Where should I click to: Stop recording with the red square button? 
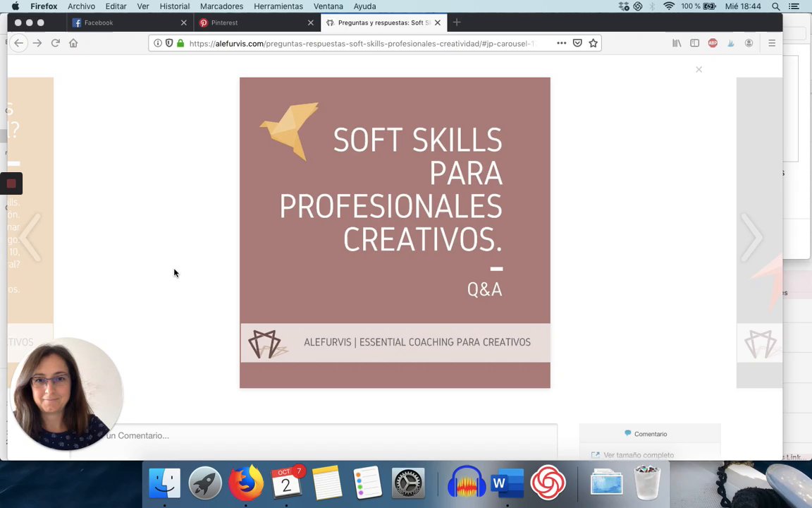click(x=11, y=183)
